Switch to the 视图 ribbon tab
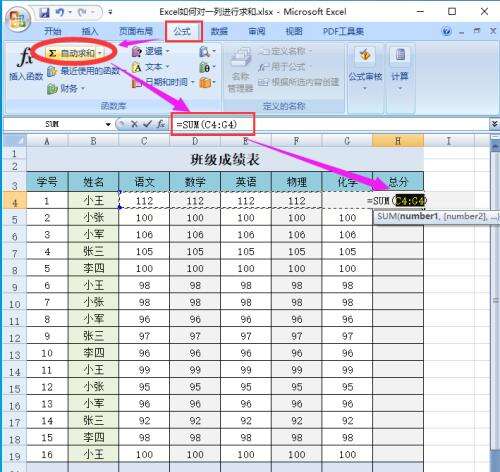This screenshot has height=472, width=500. click(x=294, y=31)
